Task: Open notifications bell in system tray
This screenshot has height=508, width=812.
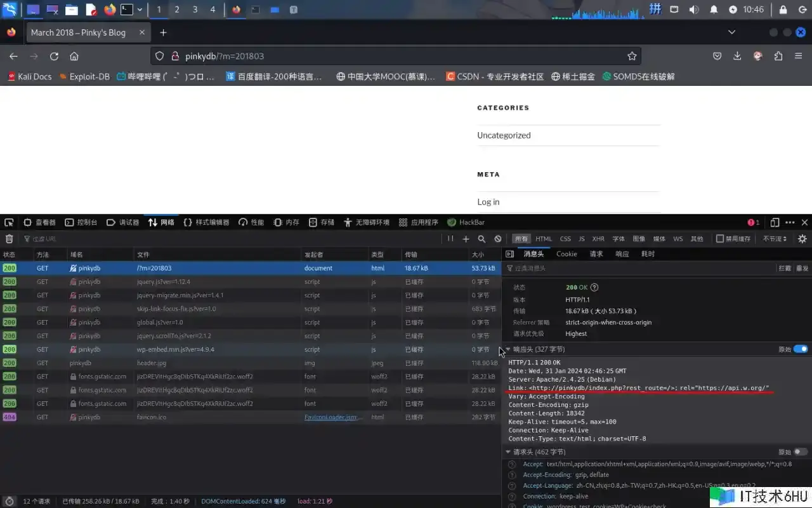Action: click(714, 10)
